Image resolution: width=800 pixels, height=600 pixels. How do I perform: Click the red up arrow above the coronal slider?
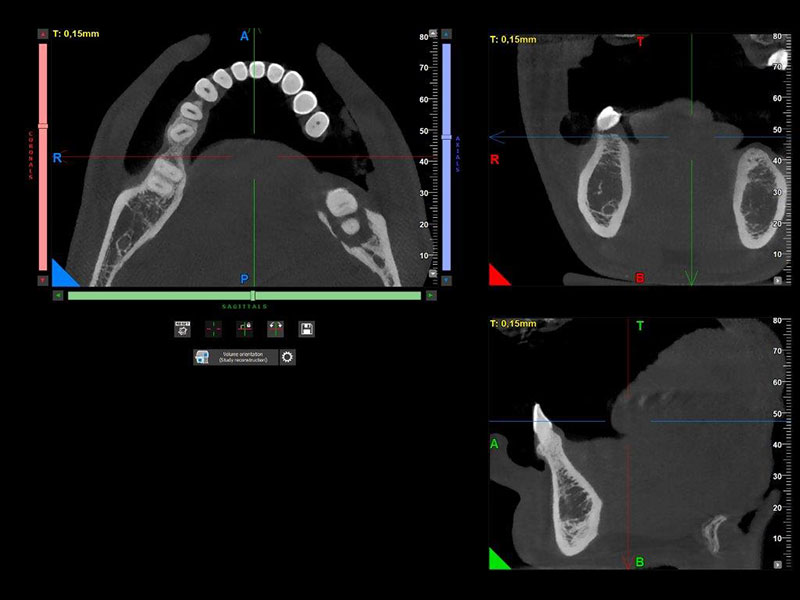pos(43,34)
